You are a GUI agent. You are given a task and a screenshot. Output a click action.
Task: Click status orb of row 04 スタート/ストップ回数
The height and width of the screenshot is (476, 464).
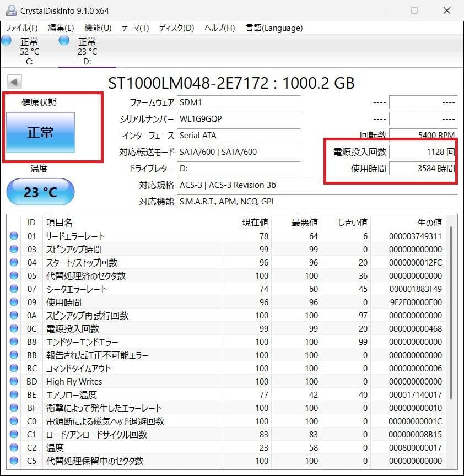14,262
